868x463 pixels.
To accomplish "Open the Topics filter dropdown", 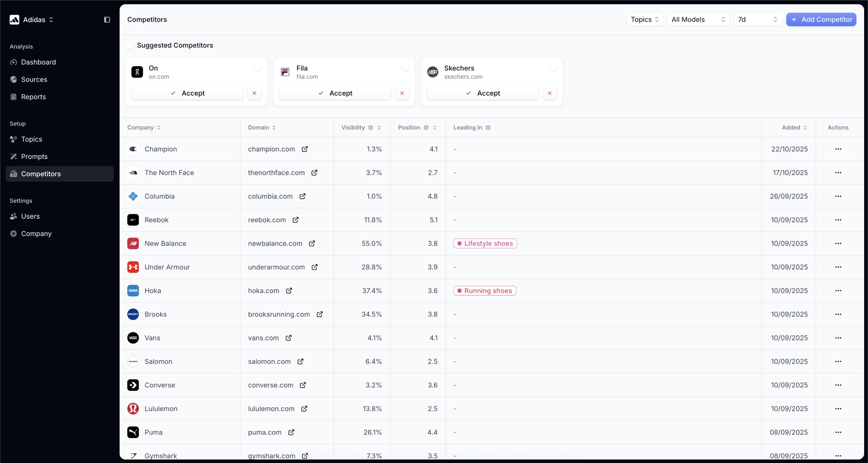I will [645, 20].
